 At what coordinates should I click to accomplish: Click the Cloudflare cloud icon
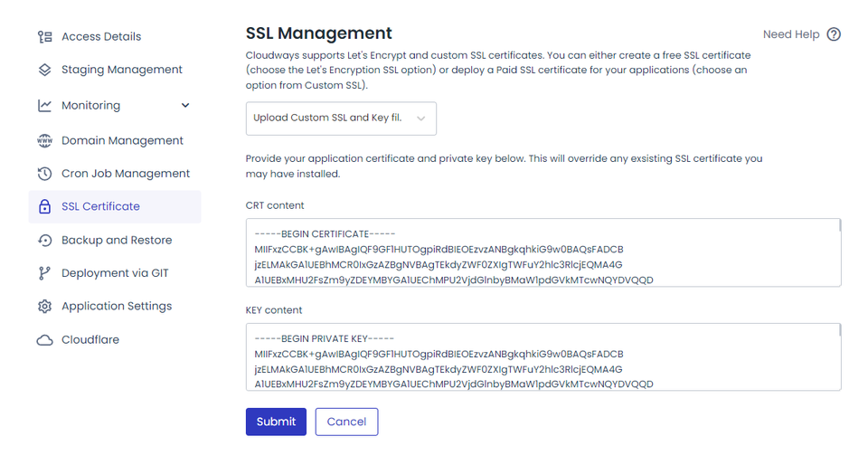44,340
